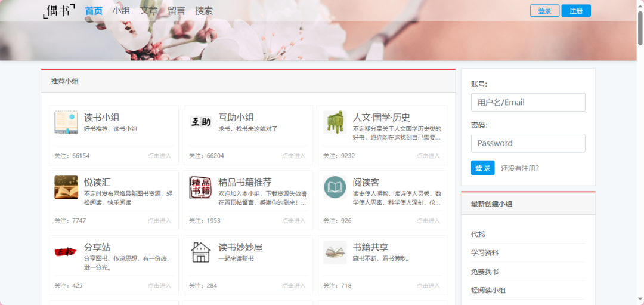
Task: Focus the Password input field
Action: 528,143
